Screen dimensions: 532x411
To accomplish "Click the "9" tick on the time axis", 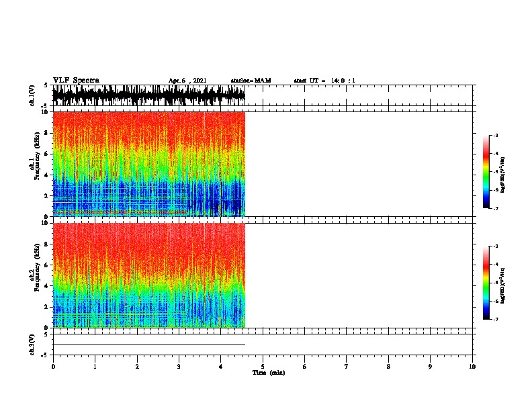I will click(430, 367).
